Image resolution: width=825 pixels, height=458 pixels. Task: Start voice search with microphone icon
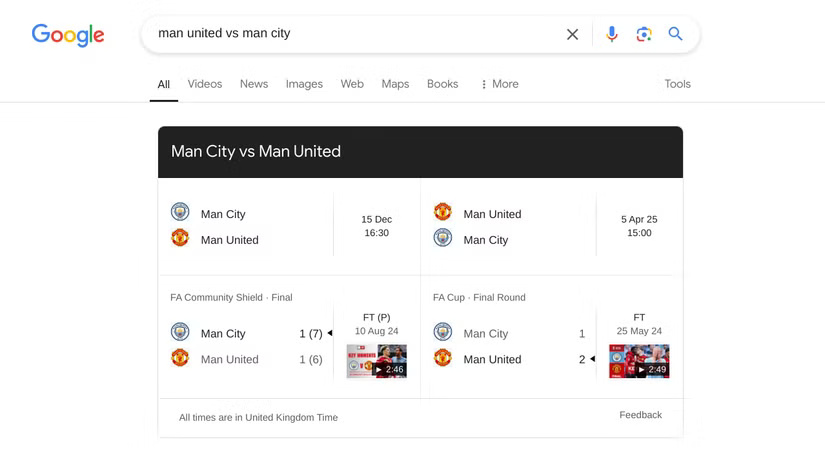(611, 34)
